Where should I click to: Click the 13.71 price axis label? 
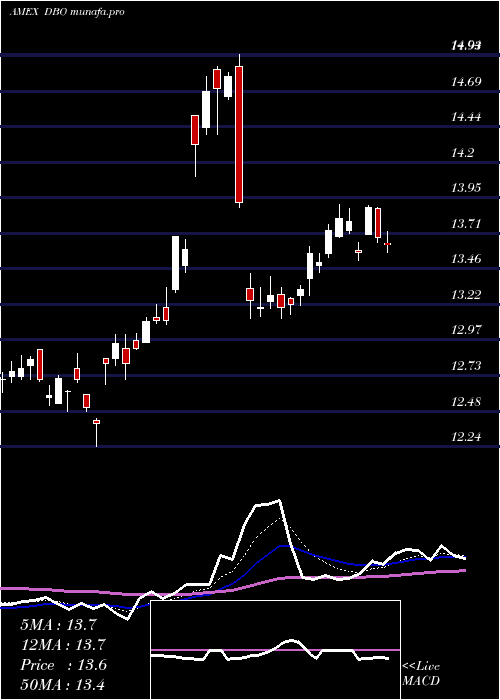click(466, 223)
